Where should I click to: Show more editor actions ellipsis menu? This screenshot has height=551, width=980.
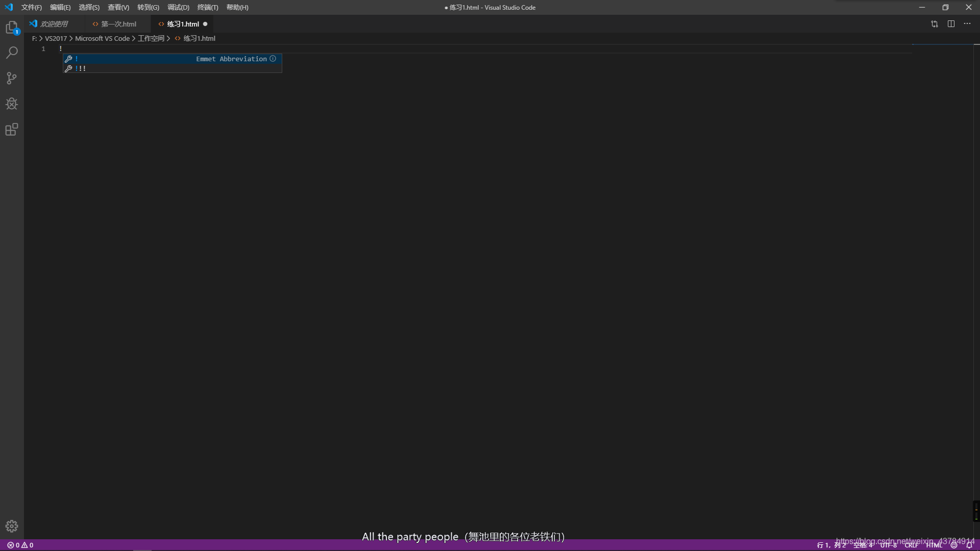pos(967,24)
